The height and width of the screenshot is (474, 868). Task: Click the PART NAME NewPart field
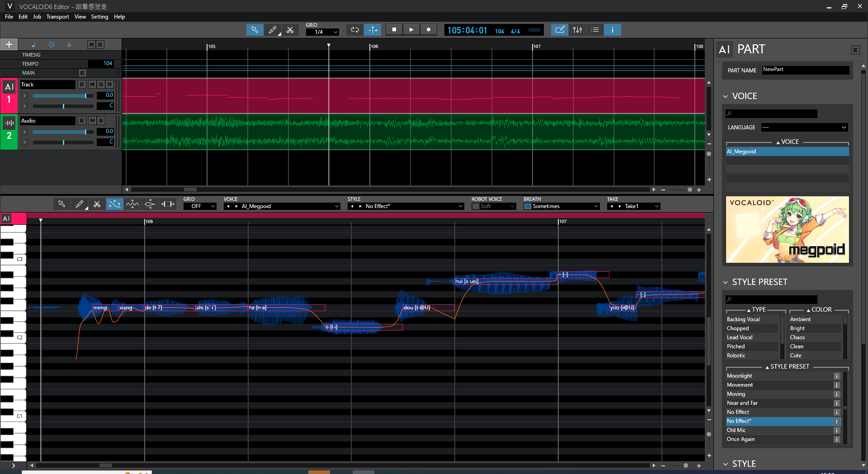coord(806,70)
